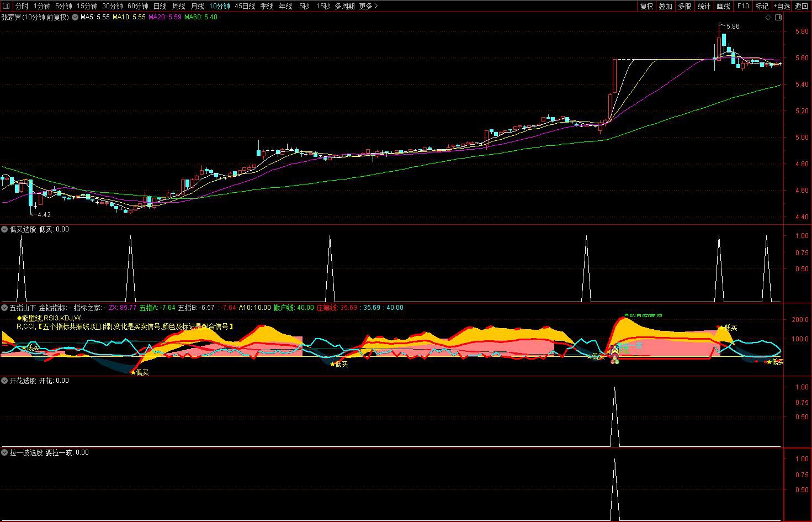Image resolution: width=812 pixels, height=522 pixels.
Task: Switch to 日线 daily chart
Action: (x=160, y=6)
